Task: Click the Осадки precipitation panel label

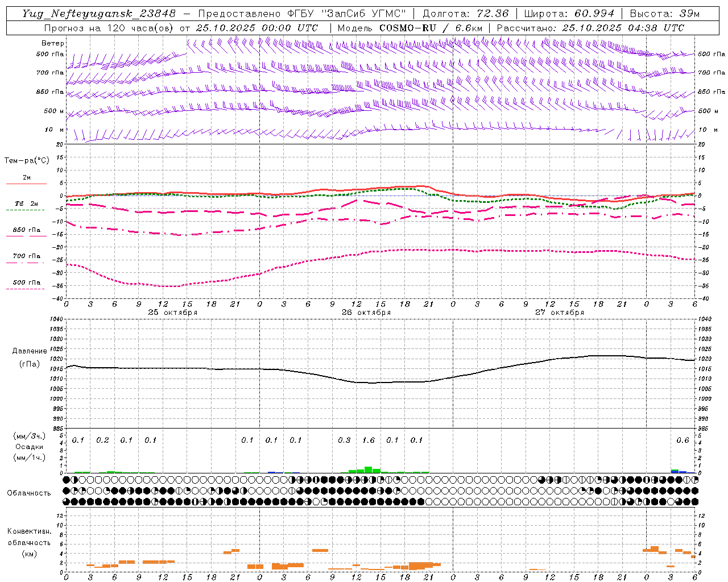Action: click(x=29, y=447)
